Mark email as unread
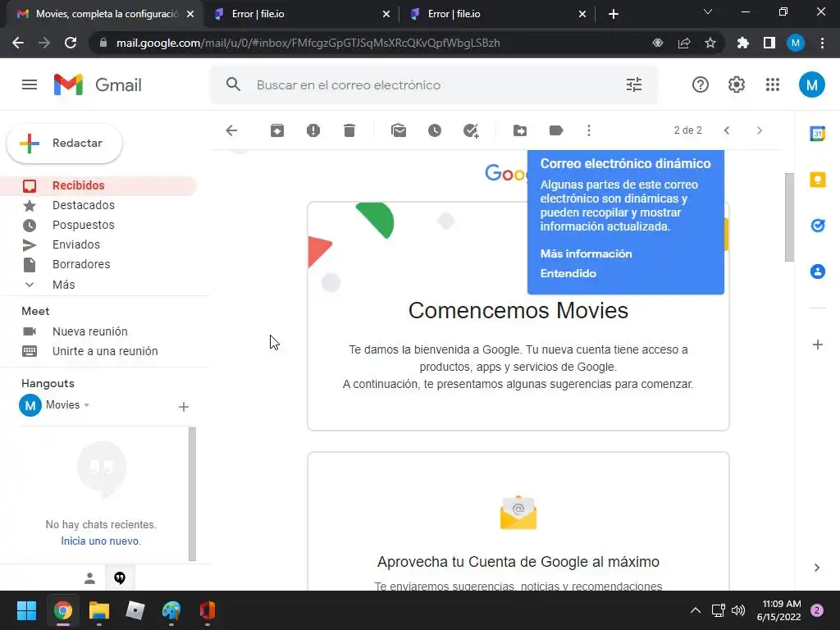This screenshot has width=840, height=630. (x=399, y=130)
